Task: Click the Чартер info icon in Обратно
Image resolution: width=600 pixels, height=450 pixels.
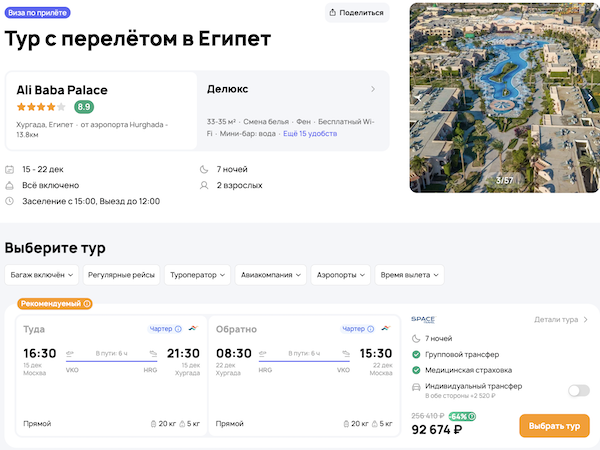Action: click(374, 328)
